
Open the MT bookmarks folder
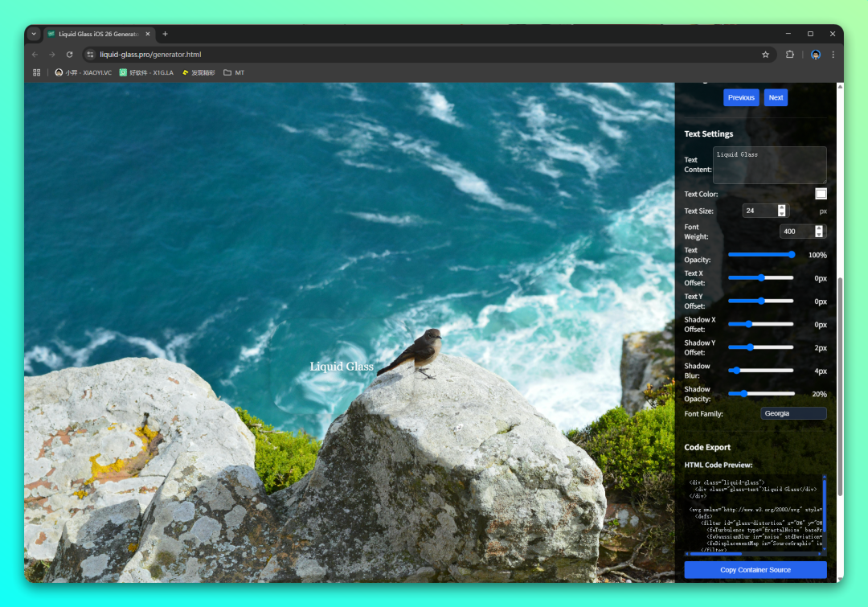[x=234, y=72]
